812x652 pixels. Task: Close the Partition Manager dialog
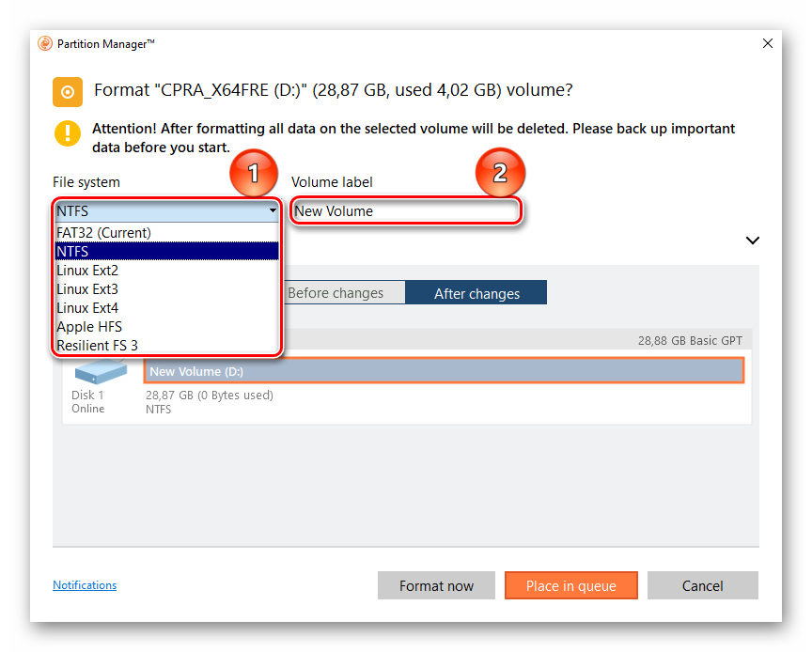768,43
